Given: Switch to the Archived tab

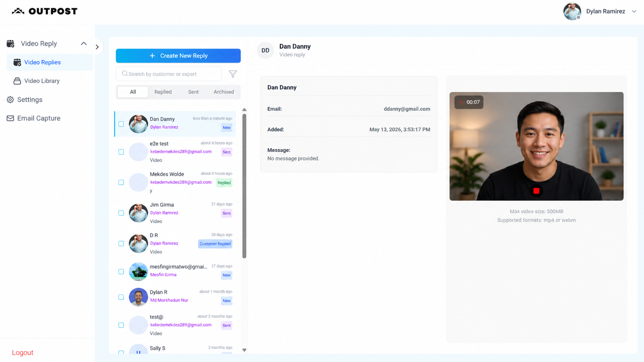Looking at the screenshot, I should click(224, 92).
